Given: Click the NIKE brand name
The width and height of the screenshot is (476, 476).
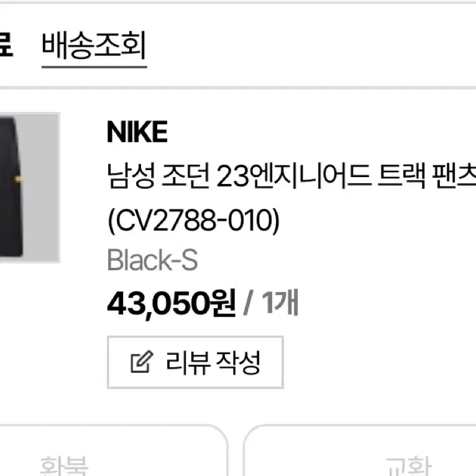Looking at the screenshot, I should (137, 132).
